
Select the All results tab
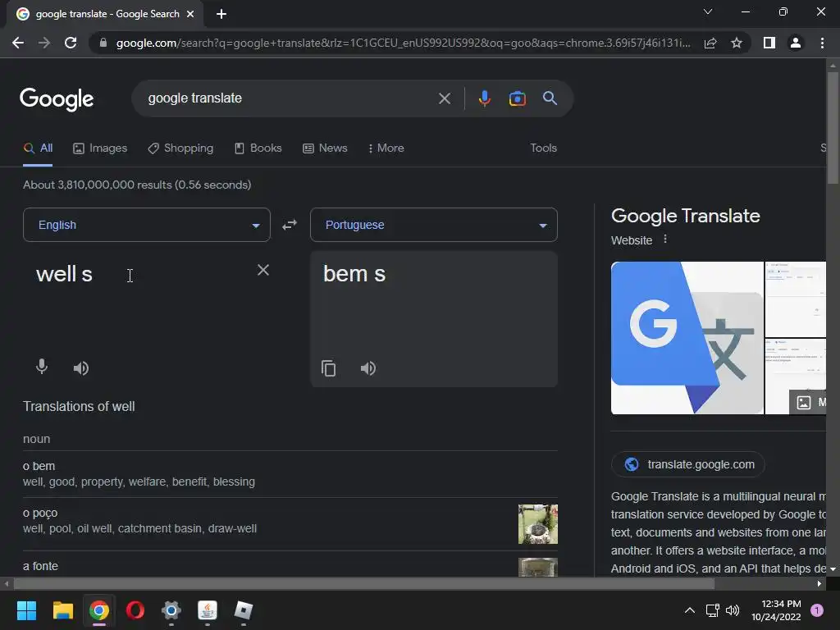[x=38, y=148]
